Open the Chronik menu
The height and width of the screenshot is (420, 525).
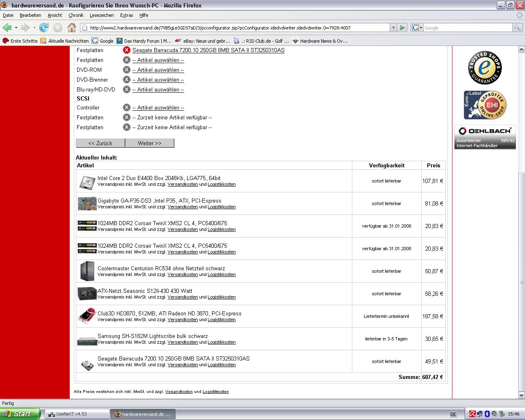76,15
